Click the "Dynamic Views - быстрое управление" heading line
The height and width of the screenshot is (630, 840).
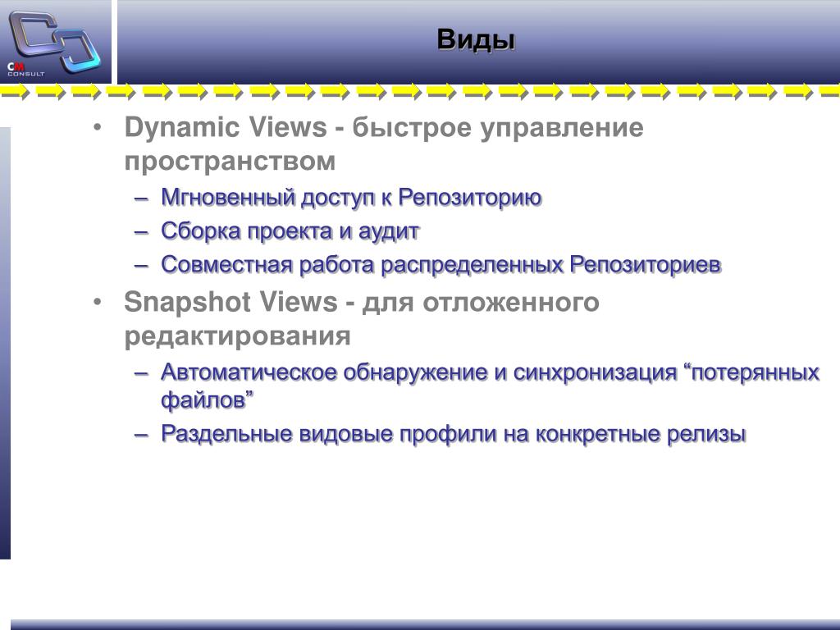(x=384, y=128)
